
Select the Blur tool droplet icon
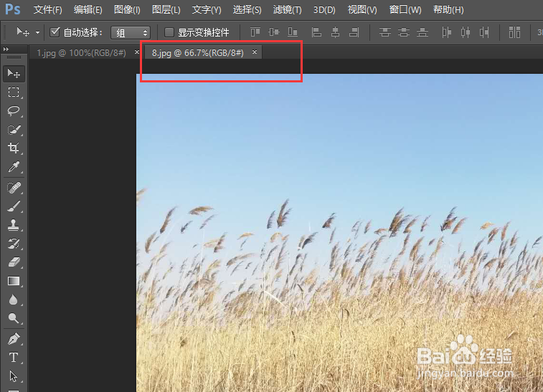click(13, 300)
